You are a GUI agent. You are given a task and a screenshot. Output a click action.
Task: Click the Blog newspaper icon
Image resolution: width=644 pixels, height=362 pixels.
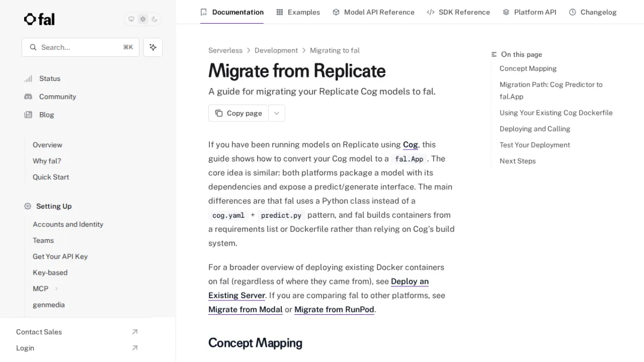point(28,115)
